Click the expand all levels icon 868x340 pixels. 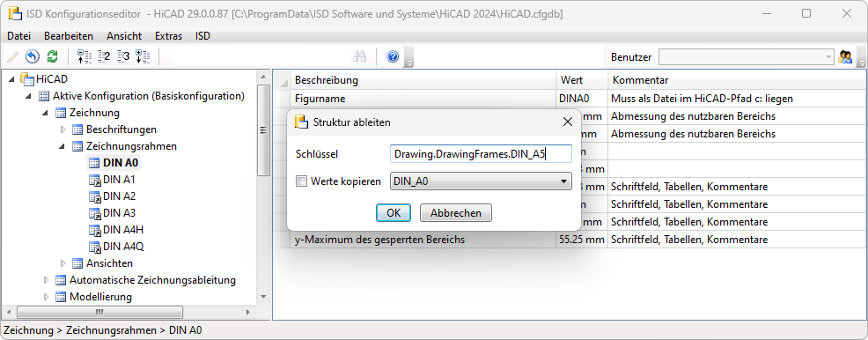click(x=143, y=56)
